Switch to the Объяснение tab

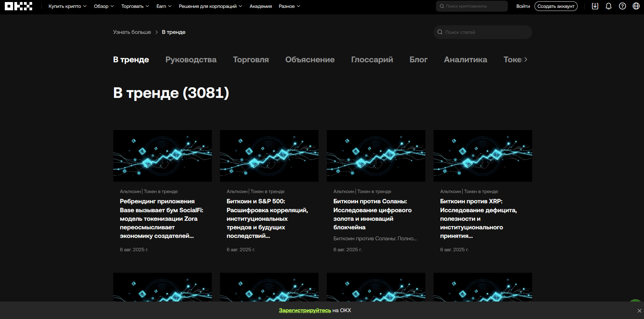click(310, 60)
